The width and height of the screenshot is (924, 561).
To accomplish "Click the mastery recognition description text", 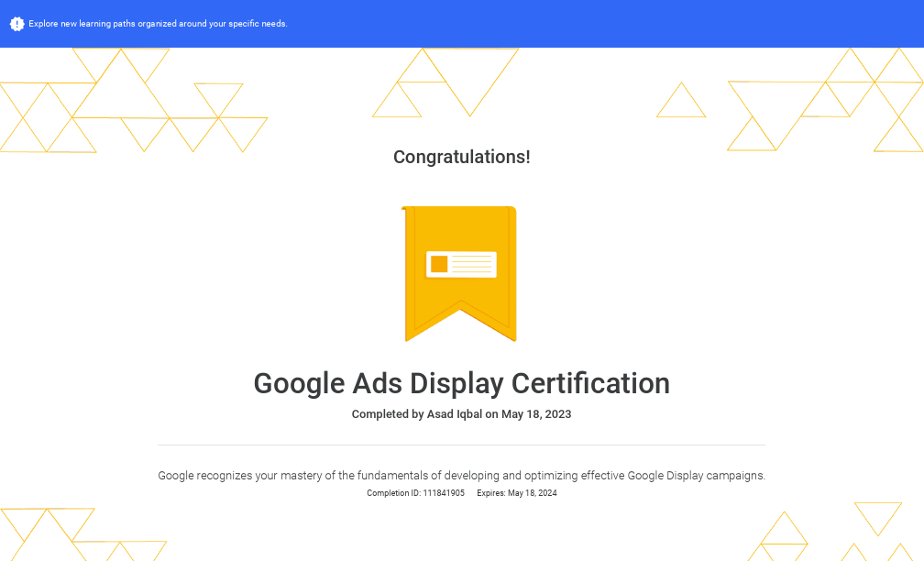I will (x=461, y=475).
